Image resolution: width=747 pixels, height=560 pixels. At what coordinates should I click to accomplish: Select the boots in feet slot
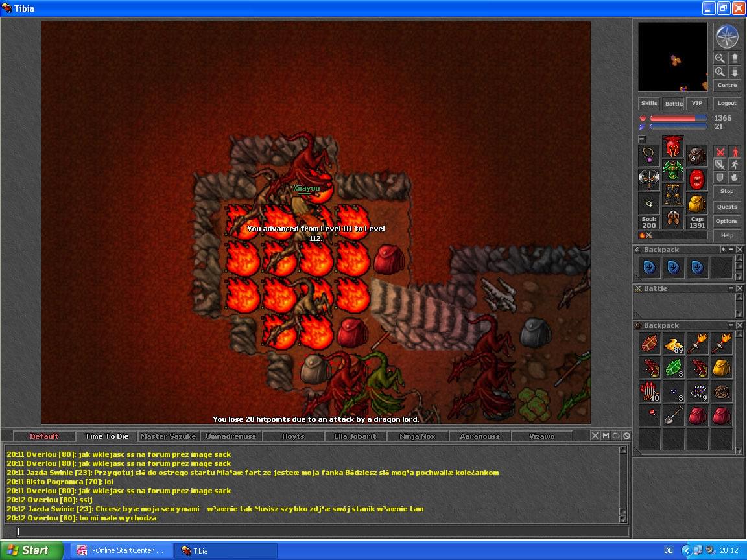672,218
